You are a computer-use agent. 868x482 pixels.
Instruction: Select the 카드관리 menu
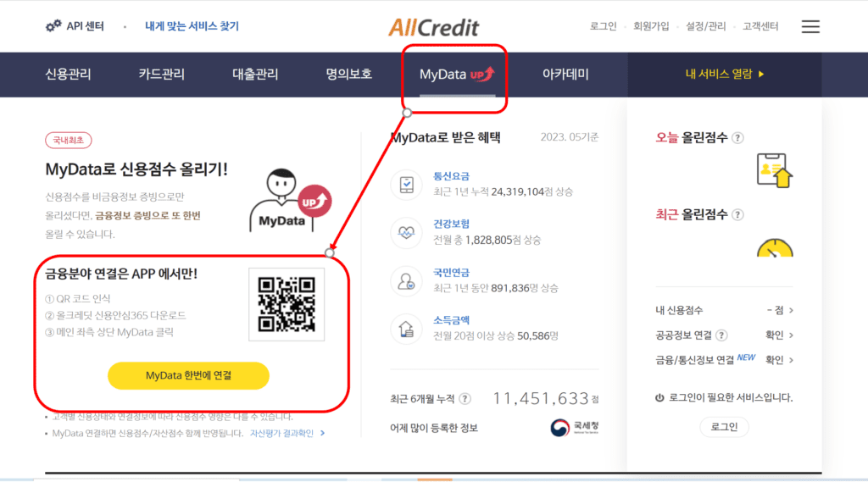point(162,75)
